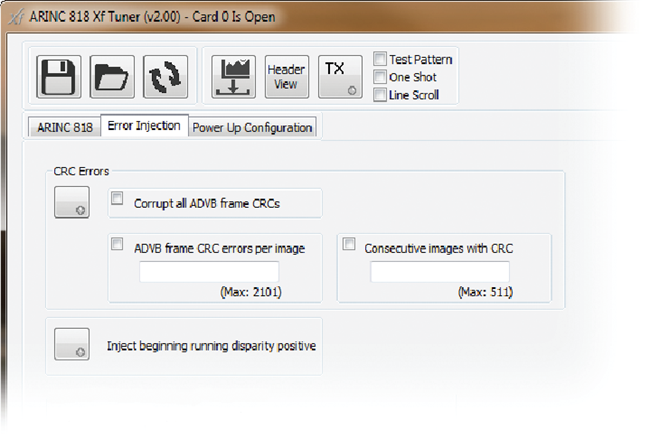Click the refresh arrows icon
Screen dimensions: 650x438
[x=166, y=77]
